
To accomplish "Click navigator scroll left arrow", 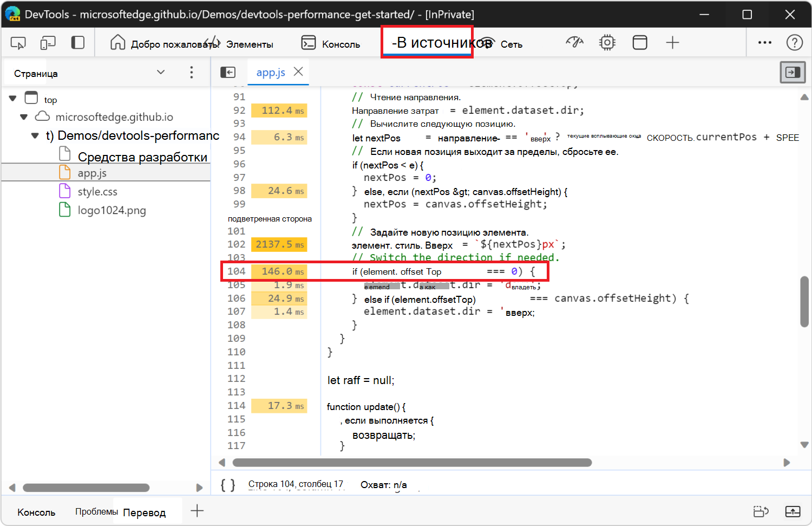I will point(12,488).
